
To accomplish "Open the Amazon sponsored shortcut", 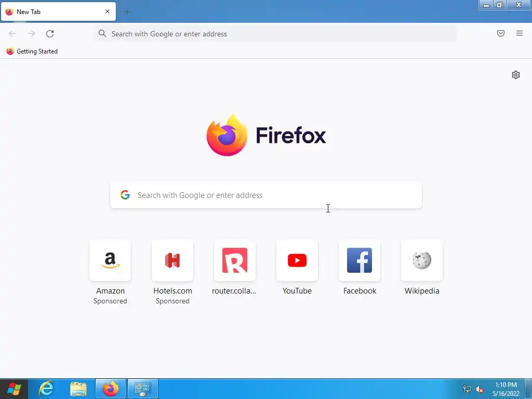I will tap(110, 260).
